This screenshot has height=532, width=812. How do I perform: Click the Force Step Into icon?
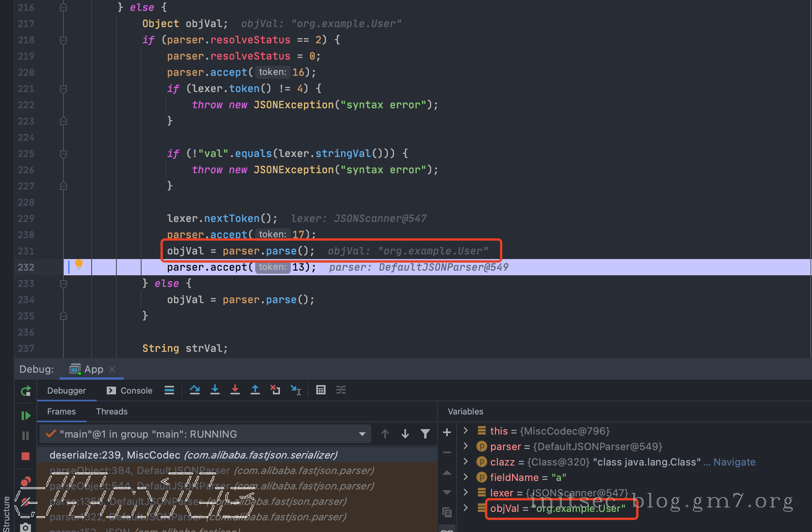(x=235, y=390)
